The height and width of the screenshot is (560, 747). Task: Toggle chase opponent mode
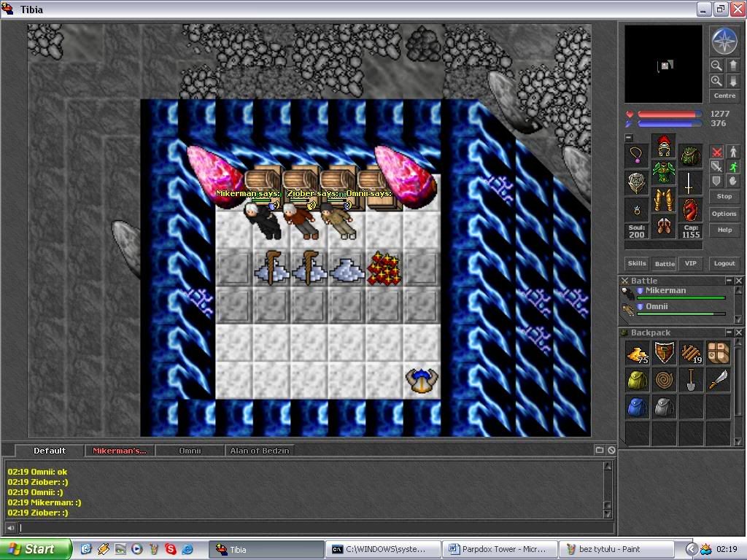point(732,166)
